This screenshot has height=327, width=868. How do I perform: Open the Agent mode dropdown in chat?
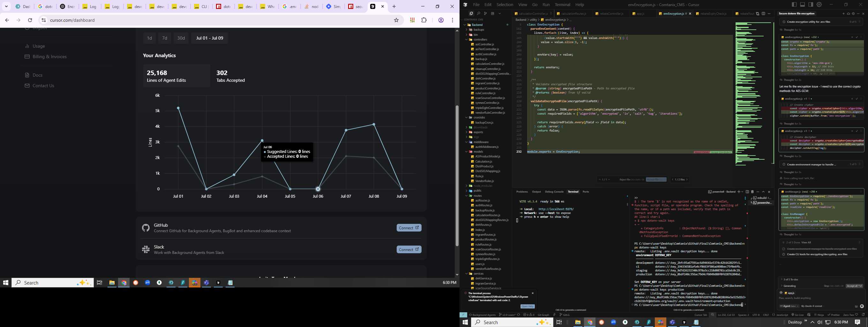click(789, 306)
